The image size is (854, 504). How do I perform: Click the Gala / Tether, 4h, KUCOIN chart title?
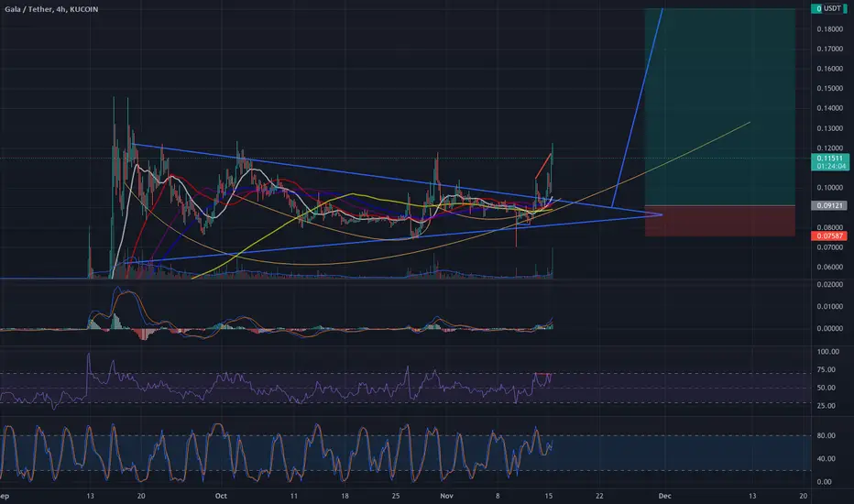pyautogui.click(x=51, y=9)
